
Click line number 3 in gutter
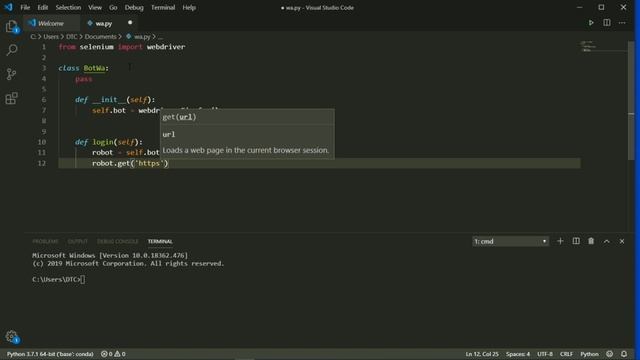pyautogui.click(x=44, y=68)
